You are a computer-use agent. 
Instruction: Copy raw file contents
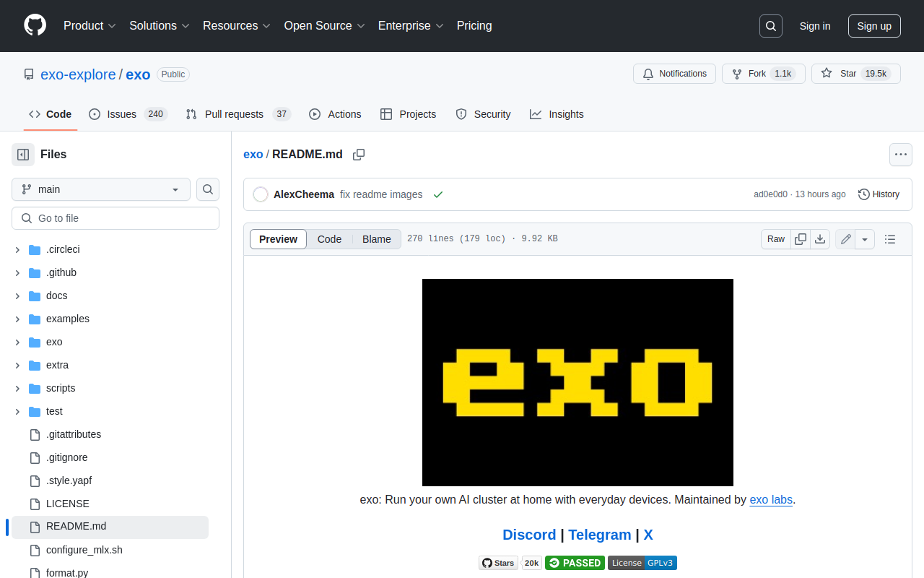click(801, 239)
